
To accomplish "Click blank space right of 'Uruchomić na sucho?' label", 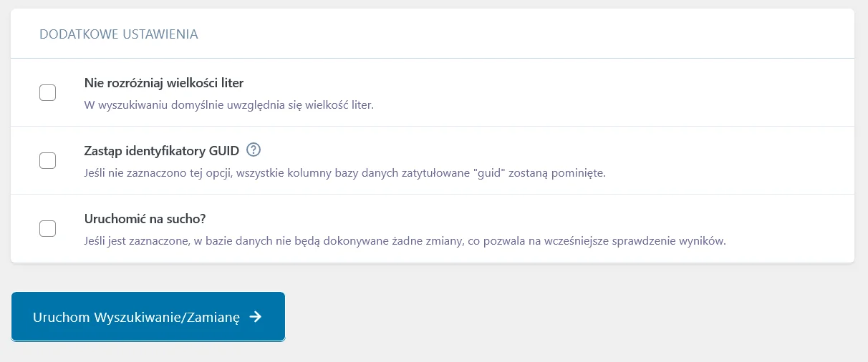I will click(x=501, y=218).
